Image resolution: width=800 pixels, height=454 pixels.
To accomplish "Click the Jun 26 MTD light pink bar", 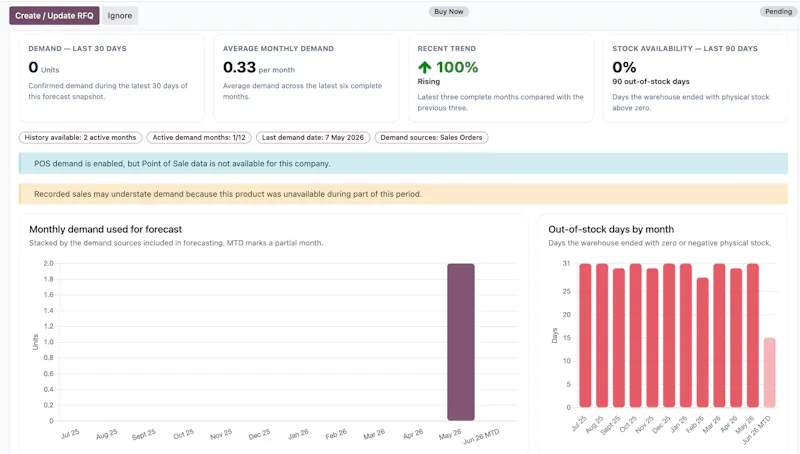I will [x=769, y=372].
